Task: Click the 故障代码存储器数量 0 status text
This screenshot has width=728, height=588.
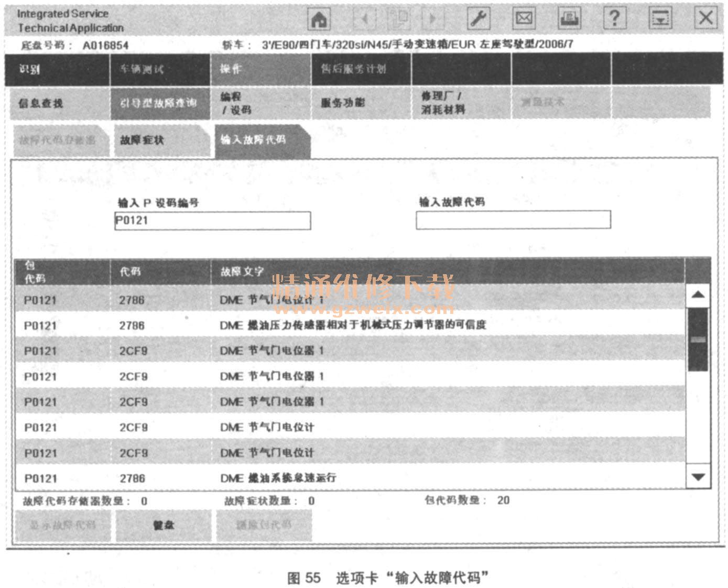Action: 84,501
